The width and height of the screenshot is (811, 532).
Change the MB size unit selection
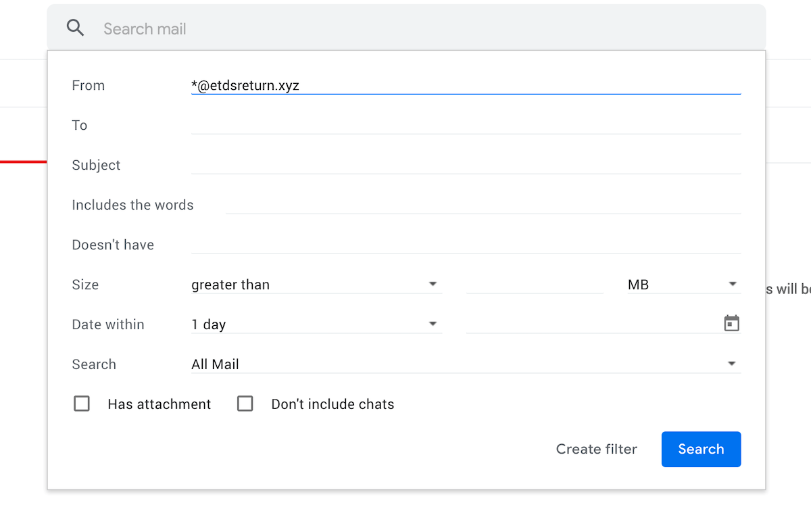point(676,284)
